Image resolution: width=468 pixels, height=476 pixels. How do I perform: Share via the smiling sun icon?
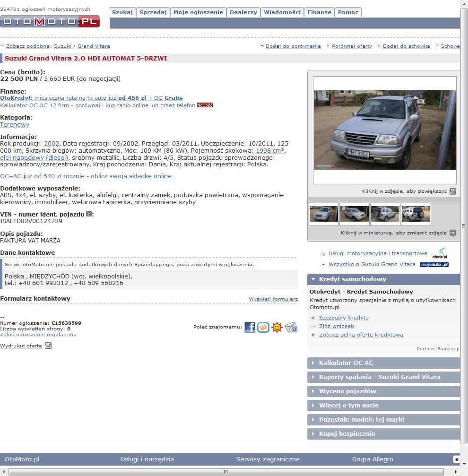[277, 327]
